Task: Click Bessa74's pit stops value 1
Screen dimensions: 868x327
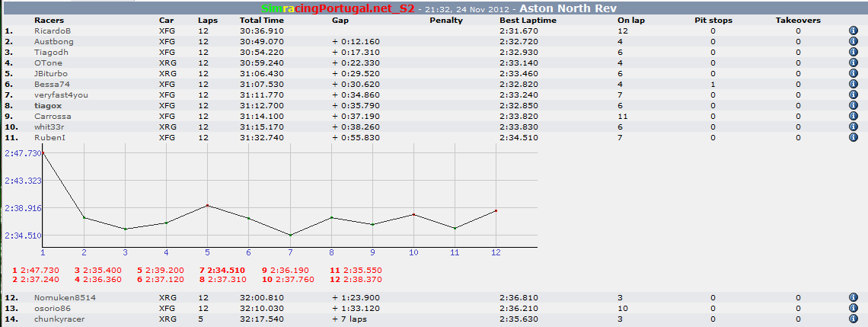Action: pos(713,85)
